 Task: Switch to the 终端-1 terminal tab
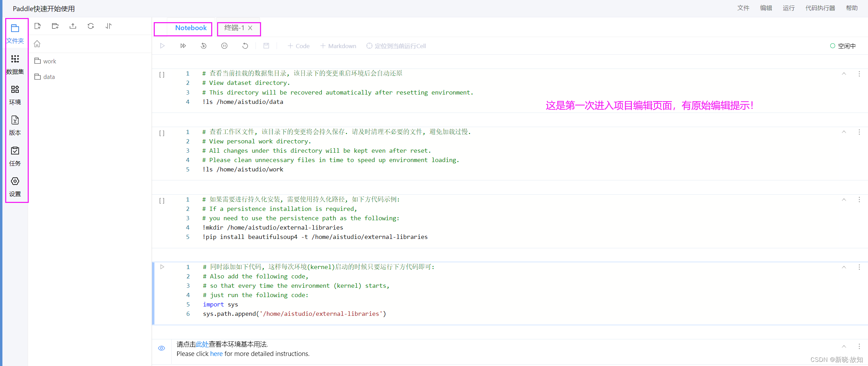coord(234,28)
